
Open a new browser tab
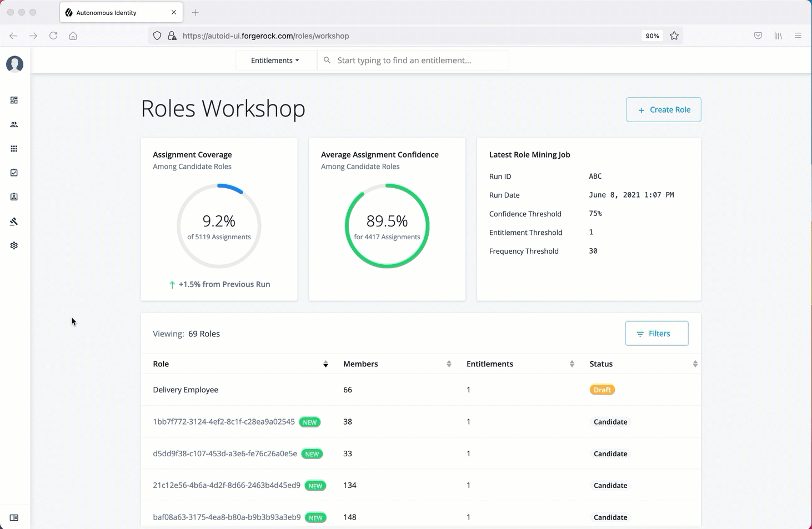point(195,13)
